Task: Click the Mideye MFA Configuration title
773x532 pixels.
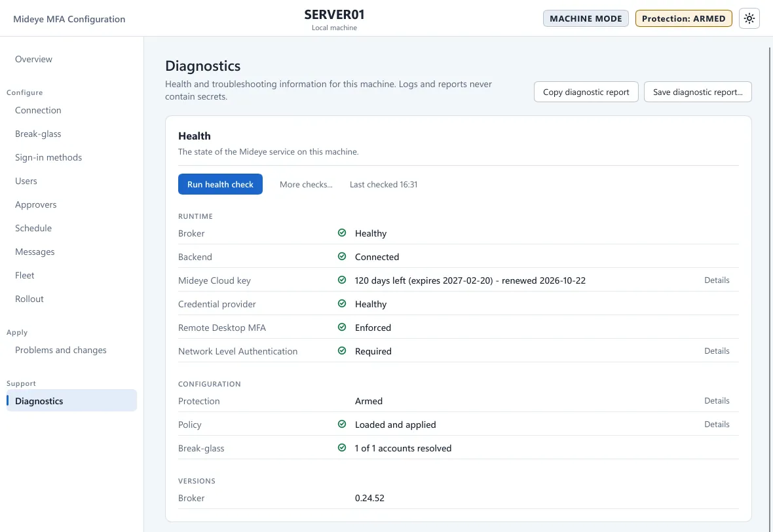Action: pos(69,19)
